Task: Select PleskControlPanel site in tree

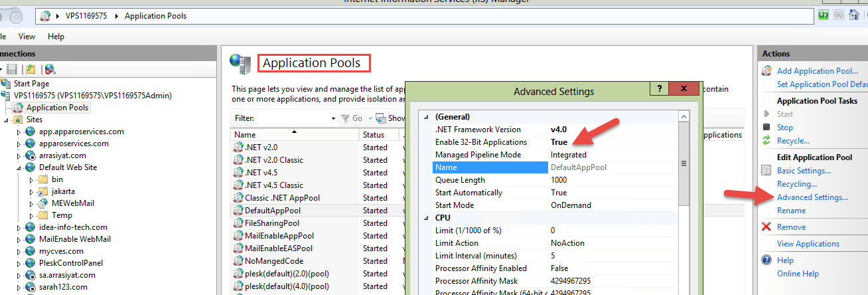Action: (x=71, y=263)
